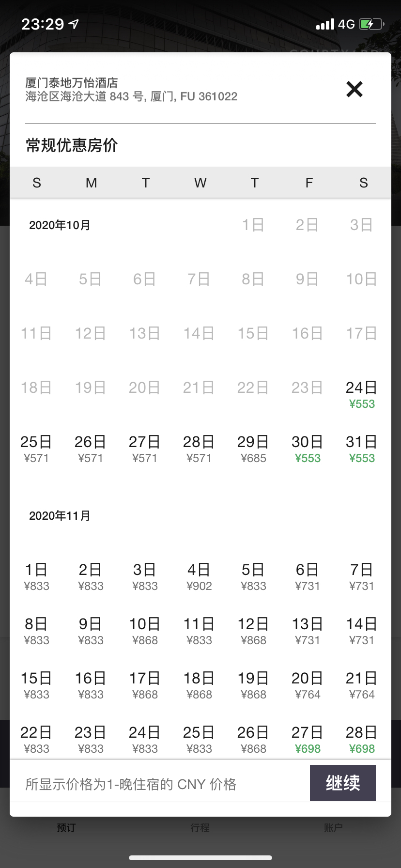Choose November 1 at ¥833
The width and height of the screenshot is (401, 868).
coord(36,577)
